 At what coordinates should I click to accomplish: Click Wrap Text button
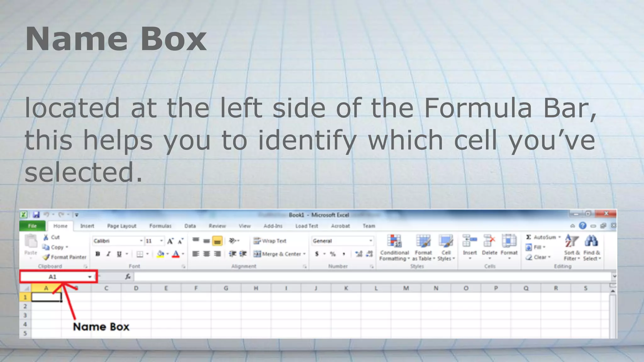click(x=270, y=241)
